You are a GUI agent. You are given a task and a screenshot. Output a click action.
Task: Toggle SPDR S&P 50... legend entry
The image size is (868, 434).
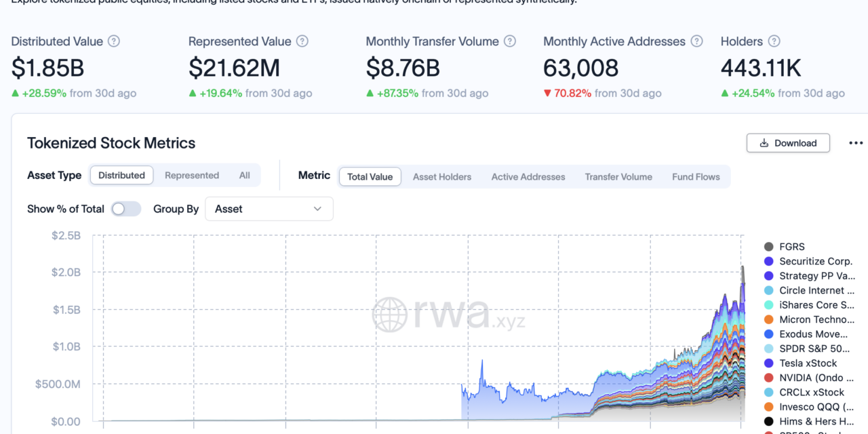pyautogui.click(x=806, y=349)
